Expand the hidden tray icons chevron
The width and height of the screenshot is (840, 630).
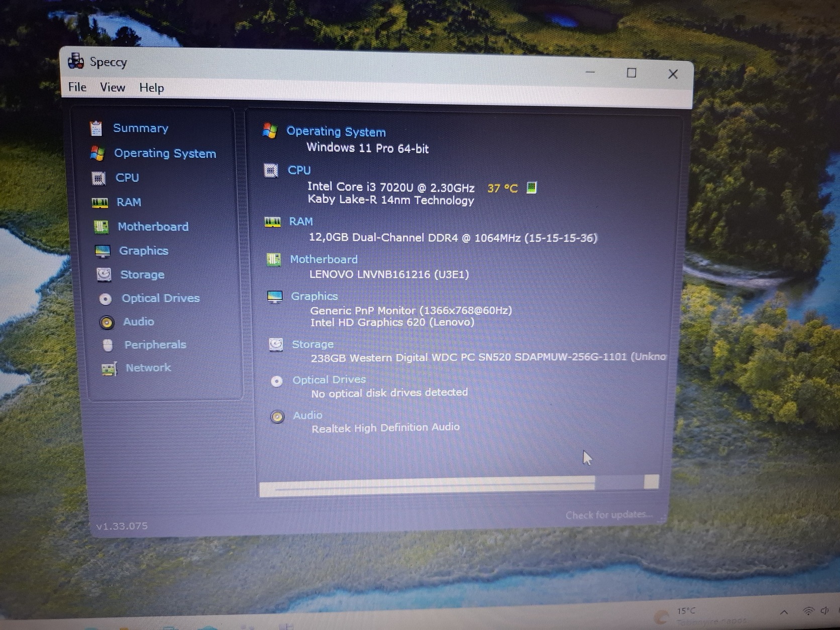tap(784, 611)
